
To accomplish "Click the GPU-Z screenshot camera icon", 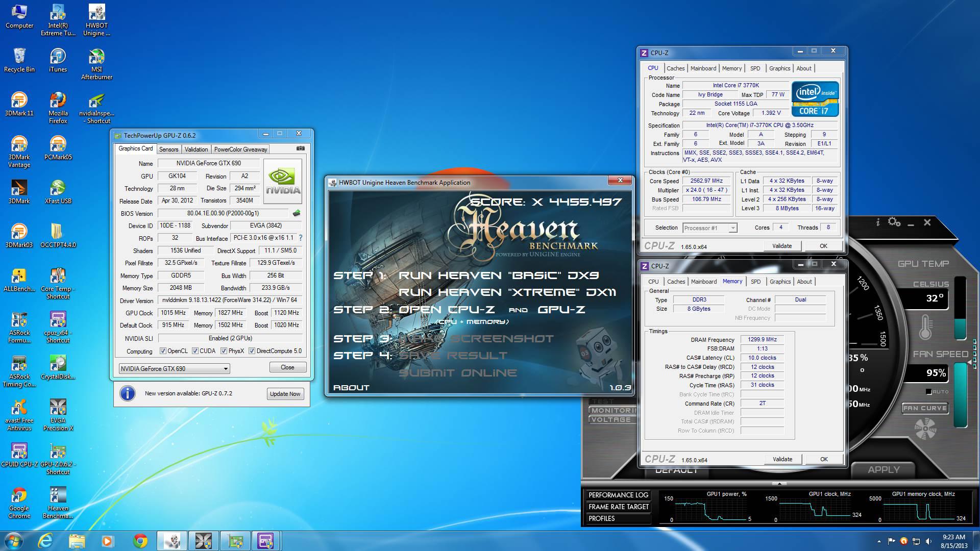I will [x=301, y=148].
